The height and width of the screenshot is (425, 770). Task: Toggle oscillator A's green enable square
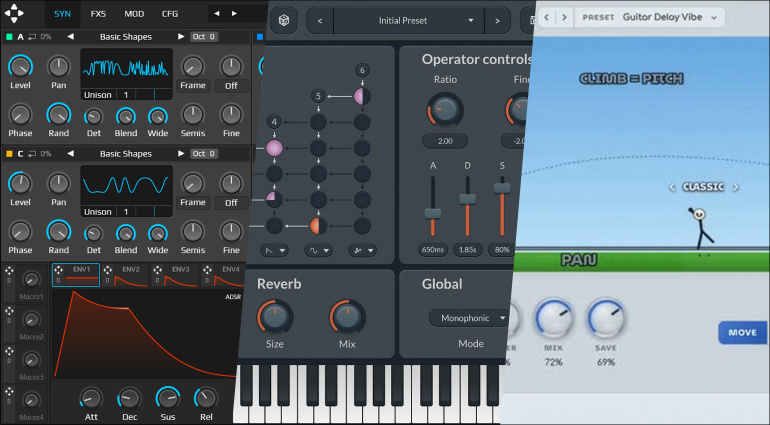click(9, 36)
